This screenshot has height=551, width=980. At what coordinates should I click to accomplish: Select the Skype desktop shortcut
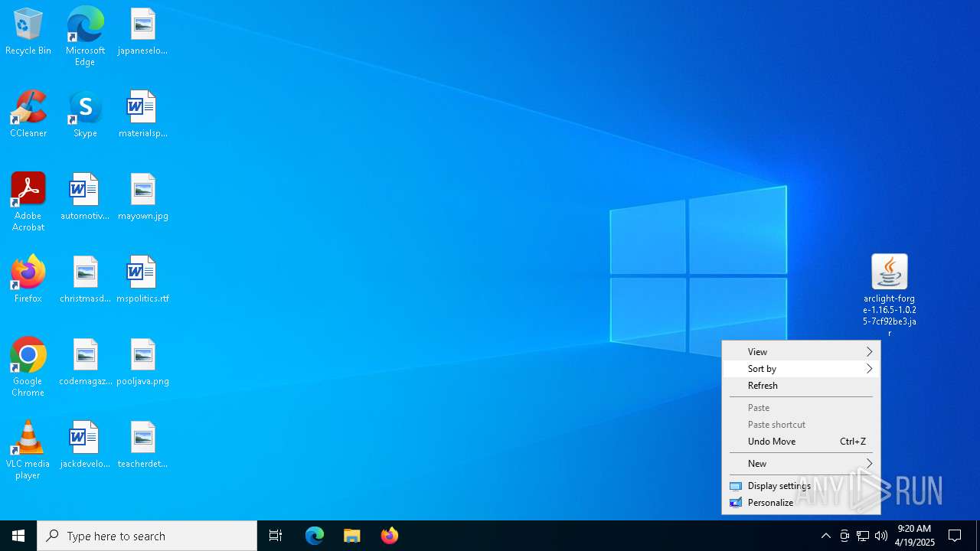[x=85, y=115]
